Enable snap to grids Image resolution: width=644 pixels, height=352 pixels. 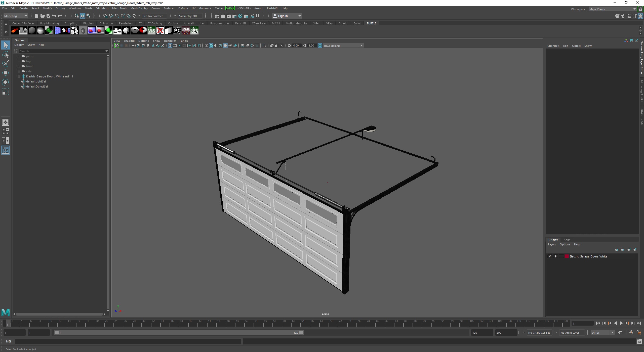[105, 16]
